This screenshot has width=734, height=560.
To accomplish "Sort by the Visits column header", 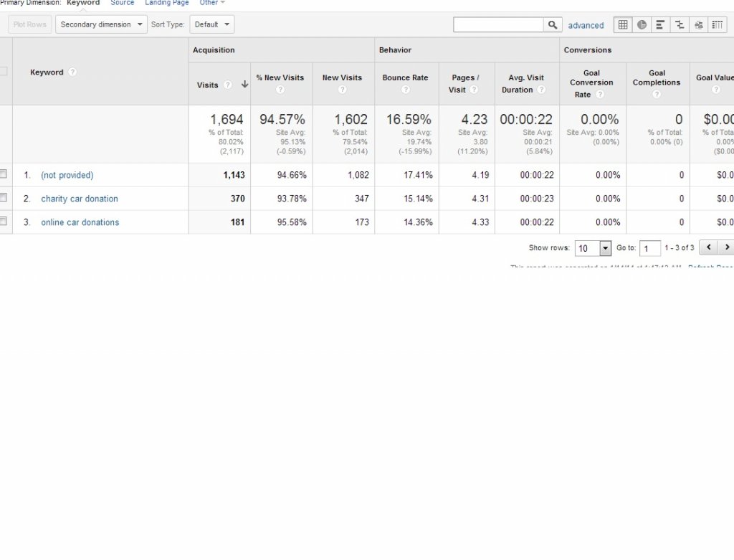I will pos(207,85).
